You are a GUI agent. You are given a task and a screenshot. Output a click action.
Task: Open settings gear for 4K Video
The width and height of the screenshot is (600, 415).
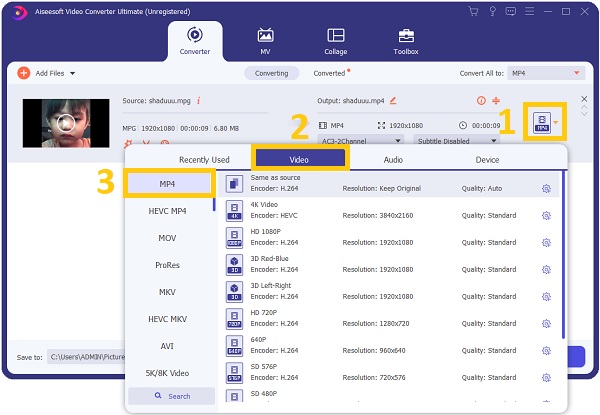point(546,216)
